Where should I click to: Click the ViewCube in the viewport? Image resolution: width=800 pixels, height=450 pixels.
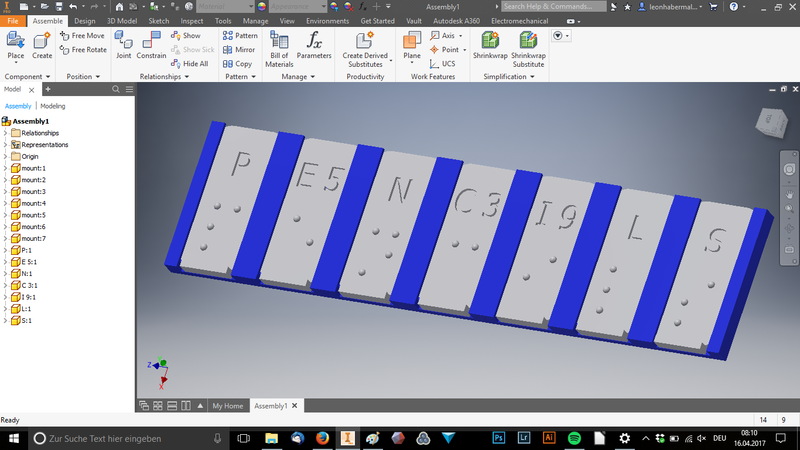pos(771,119)
